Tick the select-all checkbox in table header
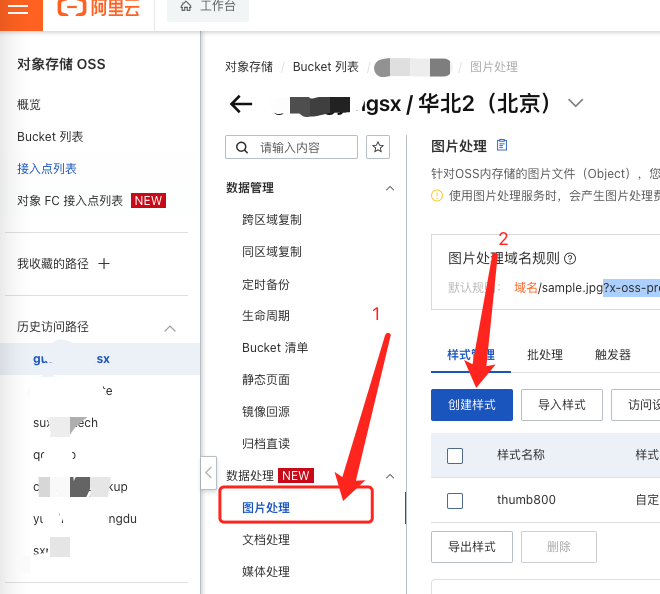This screenshot has width=660, height=594. pos(455,455)
